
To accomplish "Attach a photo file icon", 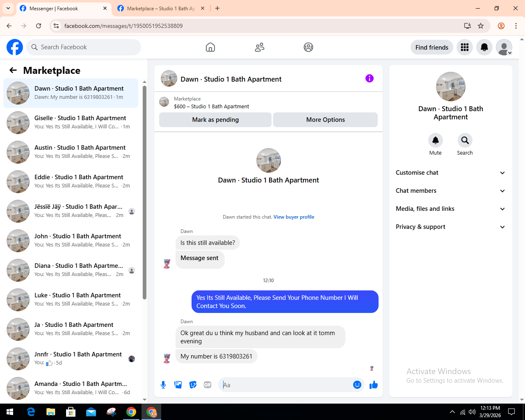I will coord(178,385).
